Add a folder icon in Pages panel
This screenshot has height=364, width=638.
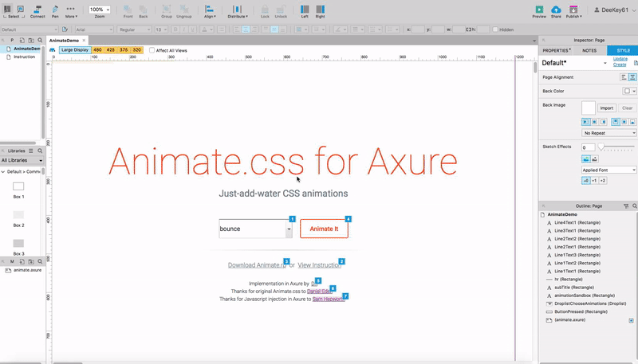[x=31, y=40]
